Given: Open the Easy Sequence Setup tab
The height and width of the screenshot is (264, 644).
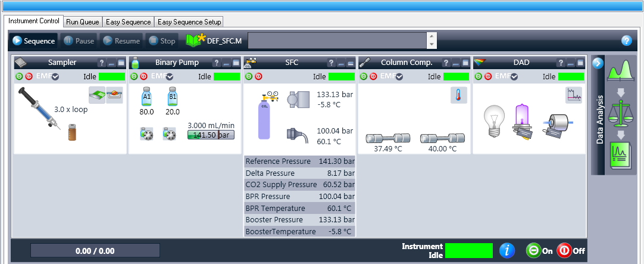Looking at the screenshot, I should (x=189, y=21).
